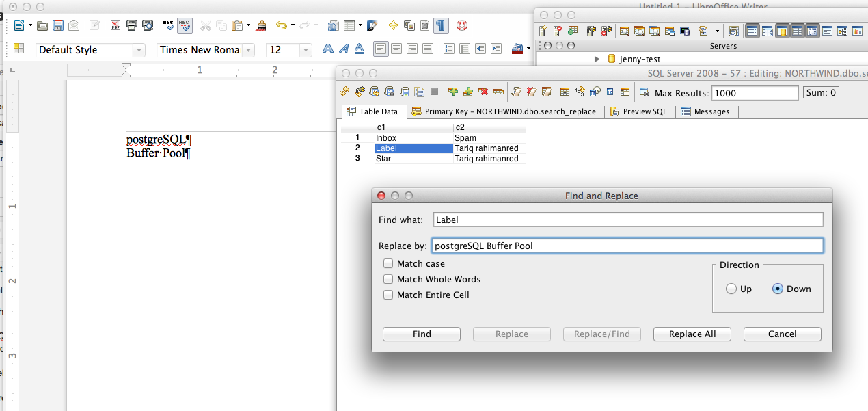Click the Max Results input field
The image size is (868, 411).
click(x=755, y=93)
